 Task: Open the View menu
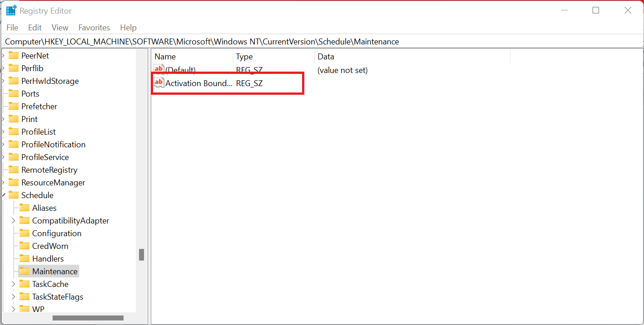[60, 28]
